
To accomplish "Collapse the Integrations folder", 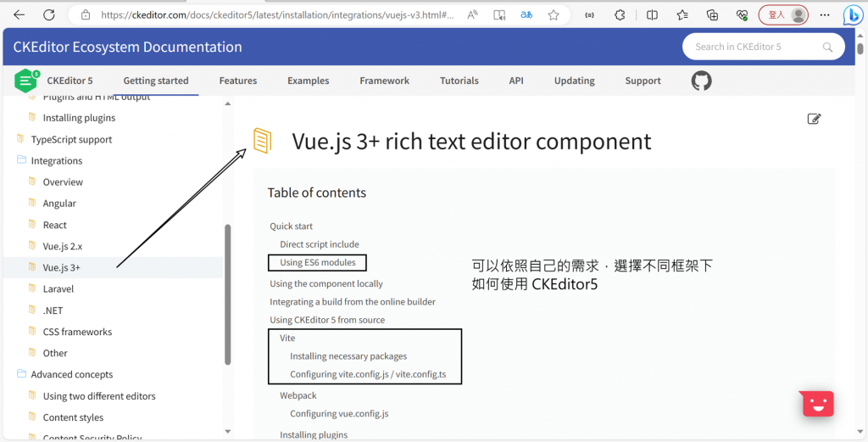I will coord(57,160).
